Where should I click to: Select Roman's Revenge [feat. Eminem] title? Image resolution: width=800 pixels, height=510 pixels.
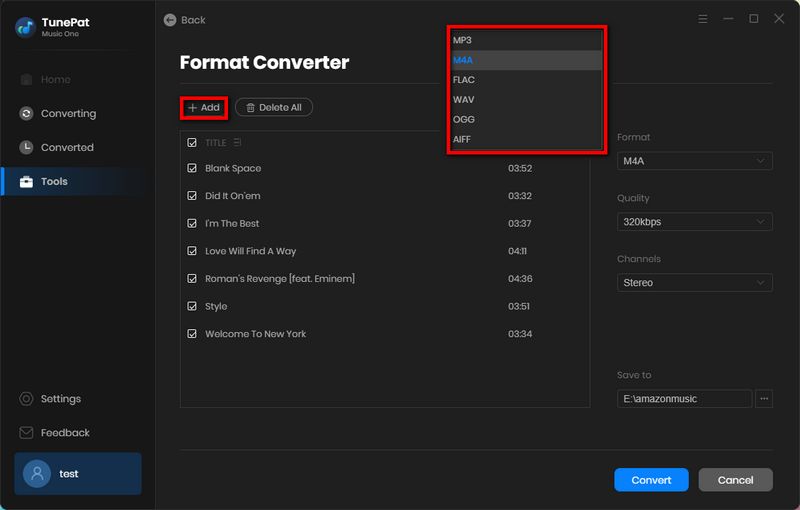tap(280, 278)
